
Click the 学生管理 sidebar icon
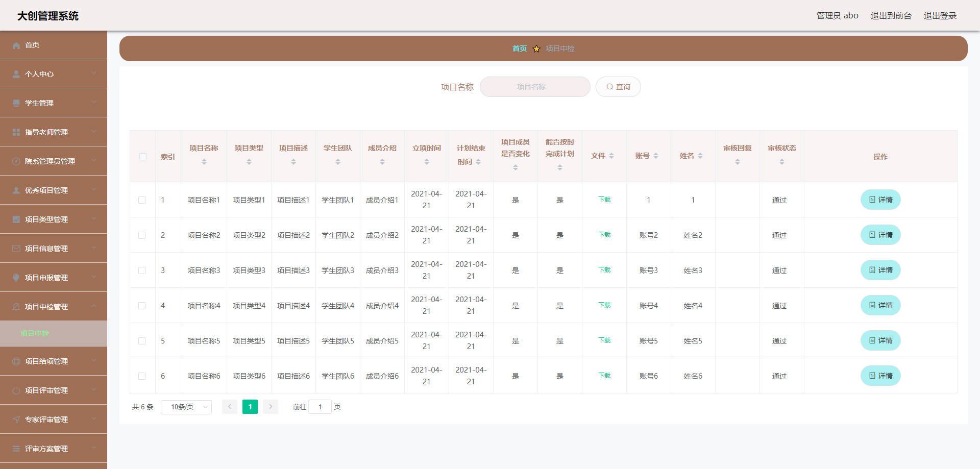16,104
